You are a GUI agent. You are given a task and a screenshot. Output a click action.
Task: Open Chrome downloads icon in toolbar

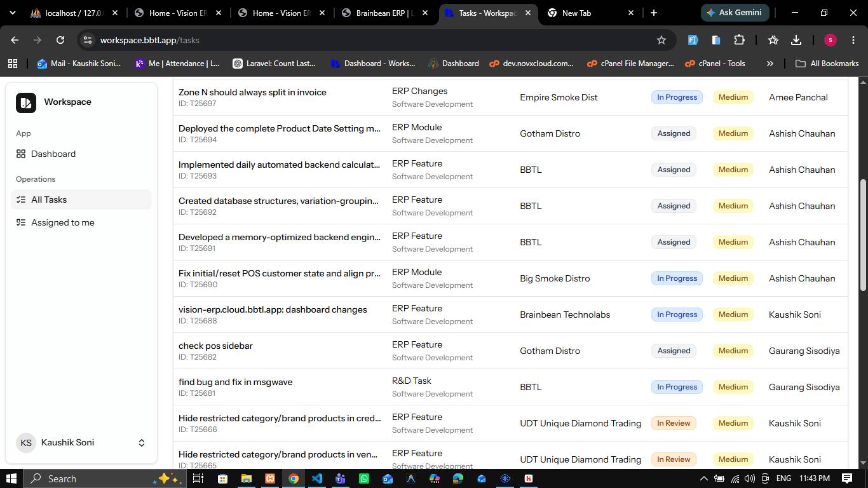point(796,40)
